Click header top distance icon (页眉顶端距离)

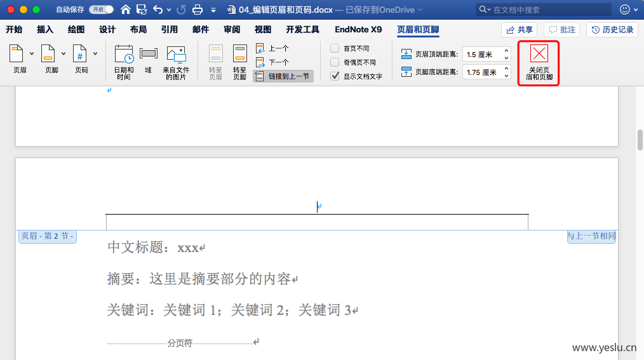point(406,54)
